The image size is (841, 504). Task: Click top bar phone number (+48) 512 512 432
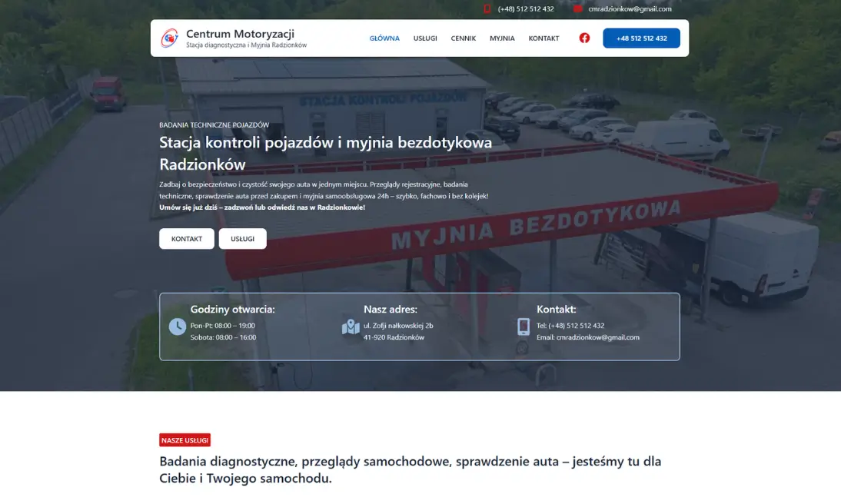[526, 8]
